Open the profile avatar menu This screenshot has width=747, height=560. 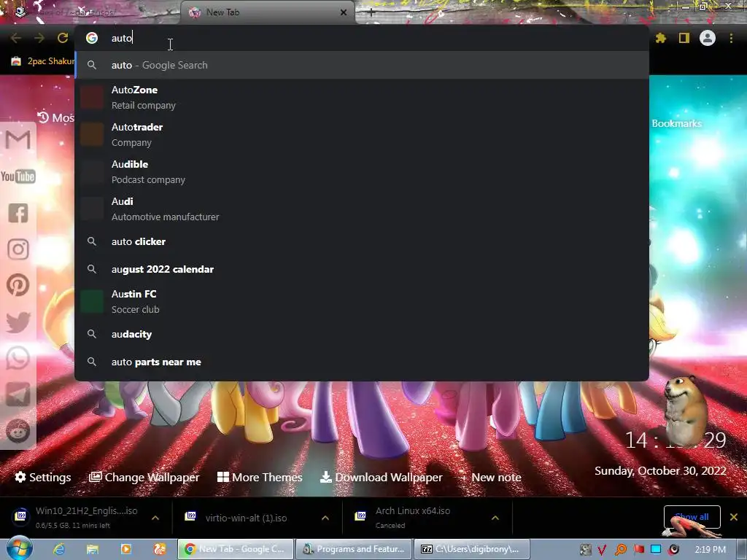708,38
